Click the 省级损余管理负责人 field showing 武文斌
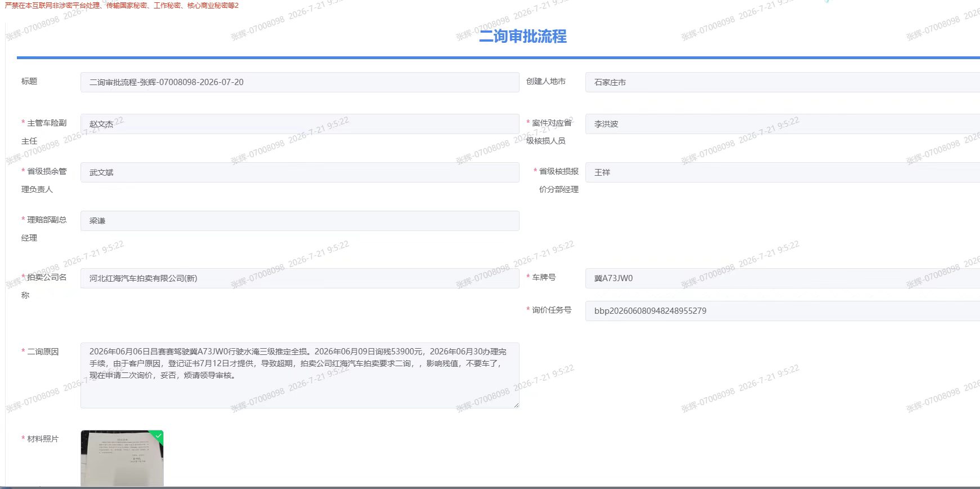This screenshot has height=489, width=980. coord(299,172)
